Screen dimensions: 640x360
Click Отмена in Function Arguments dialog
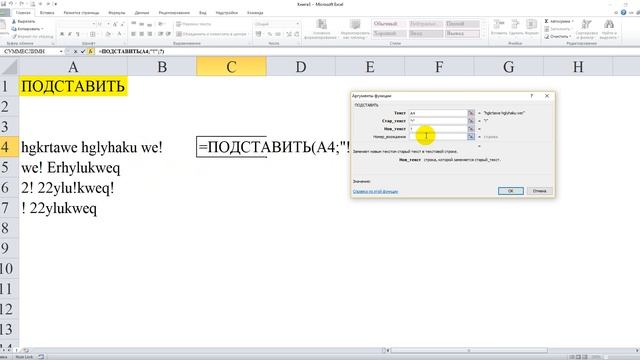point(540,191)
